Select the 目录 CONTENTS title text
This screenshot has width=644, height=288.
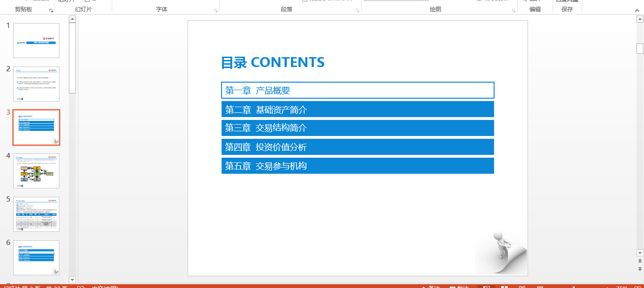(273, 62)
